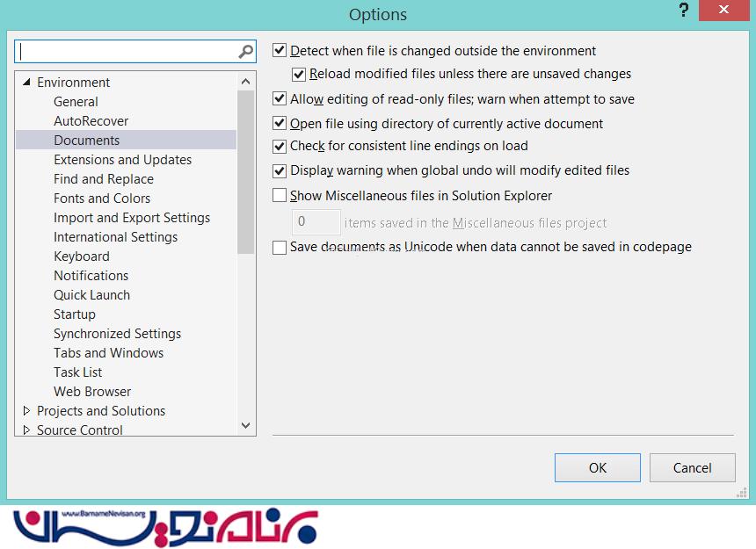Expand the Projects and Solutions node

[26, 411]
